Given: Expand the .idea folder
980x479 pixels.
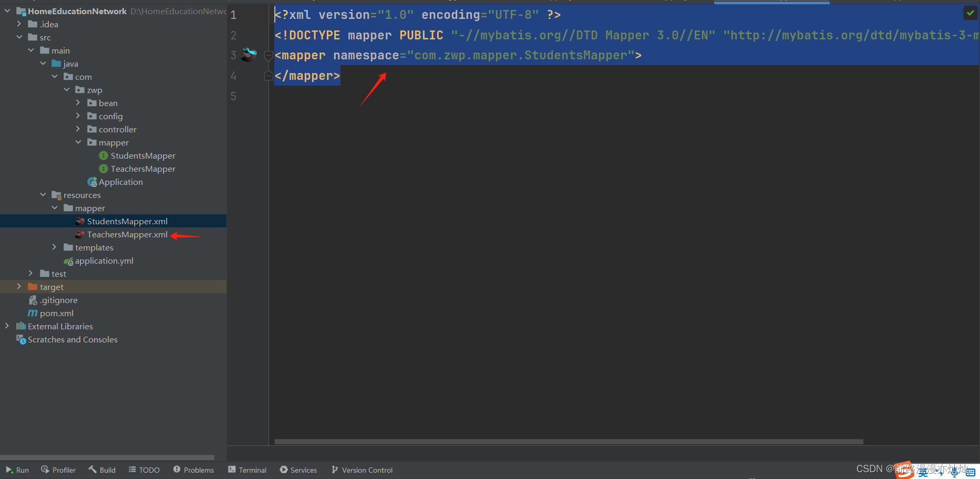Looking at the screenshot, I should coord(19,24).
